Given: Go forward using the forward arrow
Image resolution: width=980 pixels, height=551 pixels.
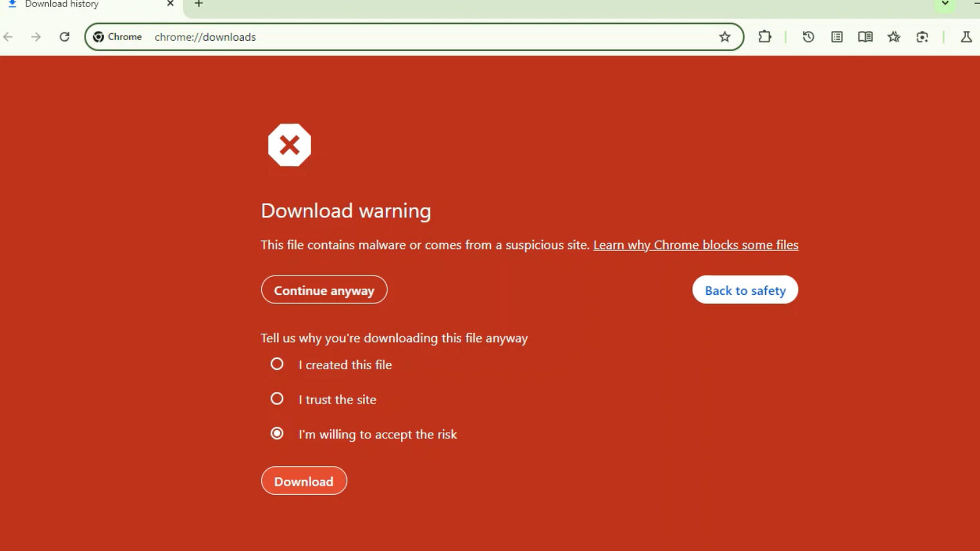Looking at the screenshot, I should tap(36, 37).
